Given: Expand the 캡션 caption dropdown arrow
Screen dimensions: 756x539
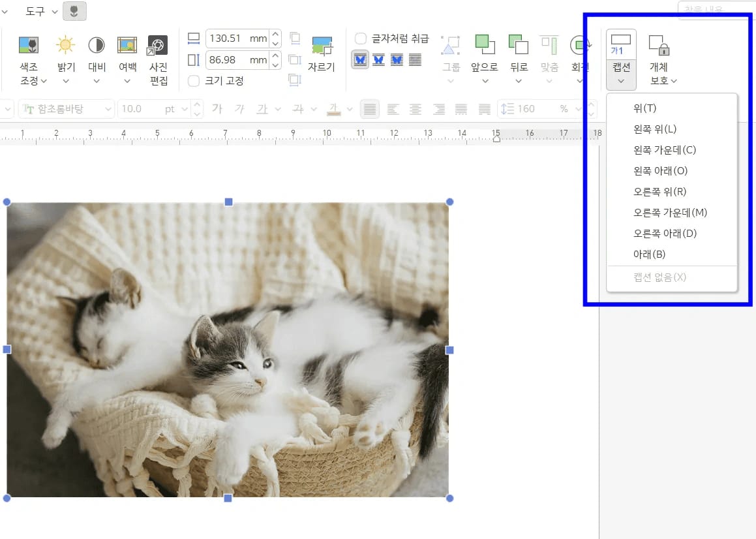Looking at the screenshot, I should [620, 82].
